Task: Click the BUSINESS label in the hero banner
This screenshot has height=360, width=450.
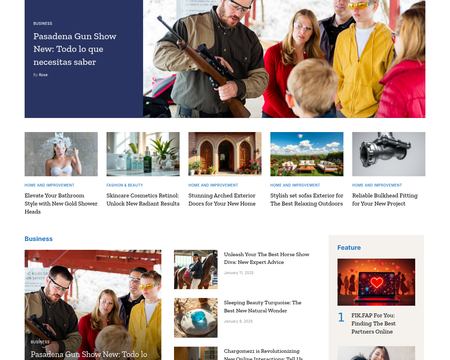Action: pyautogui.click(x=43, y=23)
